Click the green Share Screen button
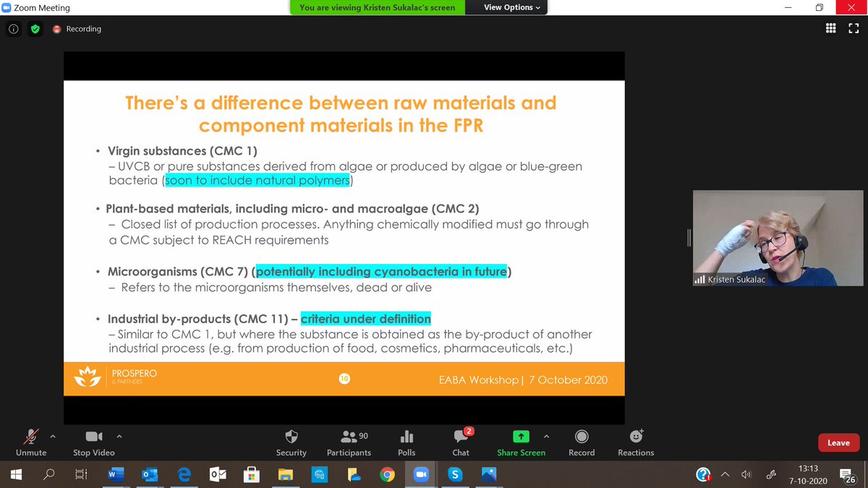The image size is (868, 488). (521, 442)
